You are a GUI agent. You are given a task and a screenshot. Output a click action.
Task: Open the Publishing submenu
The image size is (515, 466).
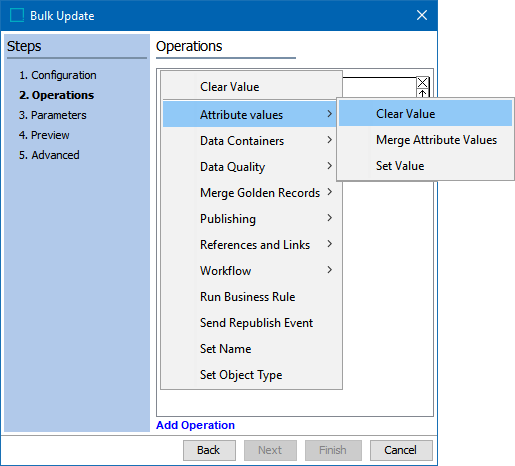tap(249, 218)
